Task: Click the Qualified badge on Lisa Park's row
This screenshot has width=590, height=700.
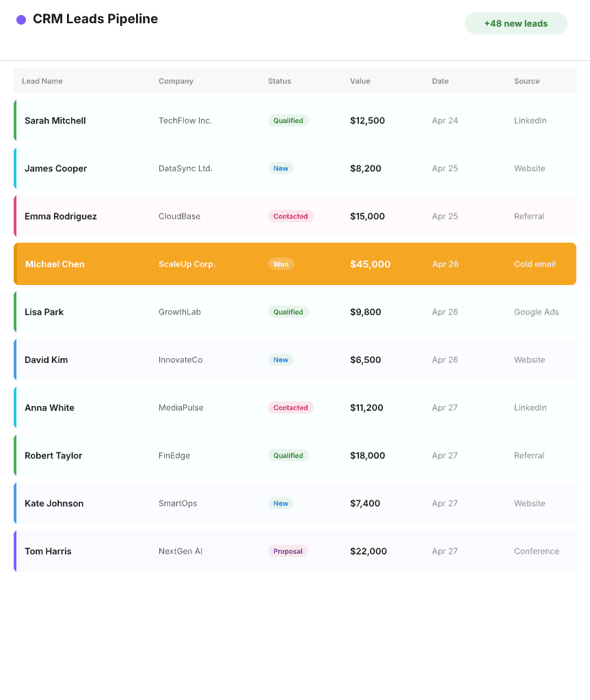Action: coord(289,312)
